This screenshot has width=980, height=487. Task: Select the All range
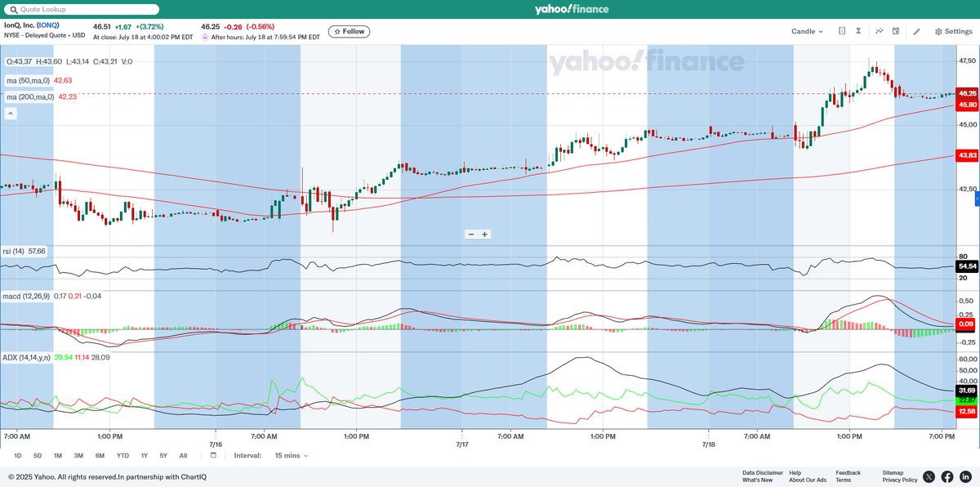click(x=183, y=455)
